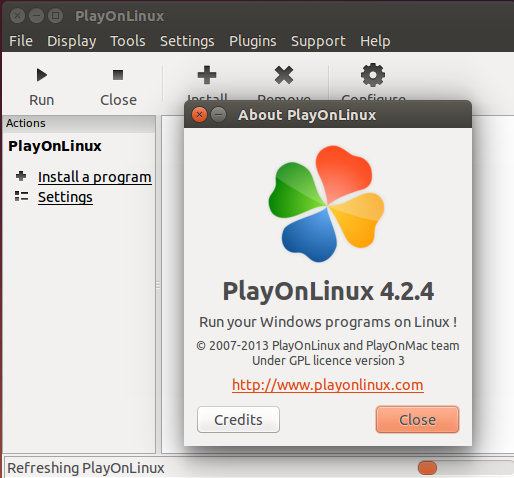
Task: Open the Tools menu
Action: coord(128,41)
